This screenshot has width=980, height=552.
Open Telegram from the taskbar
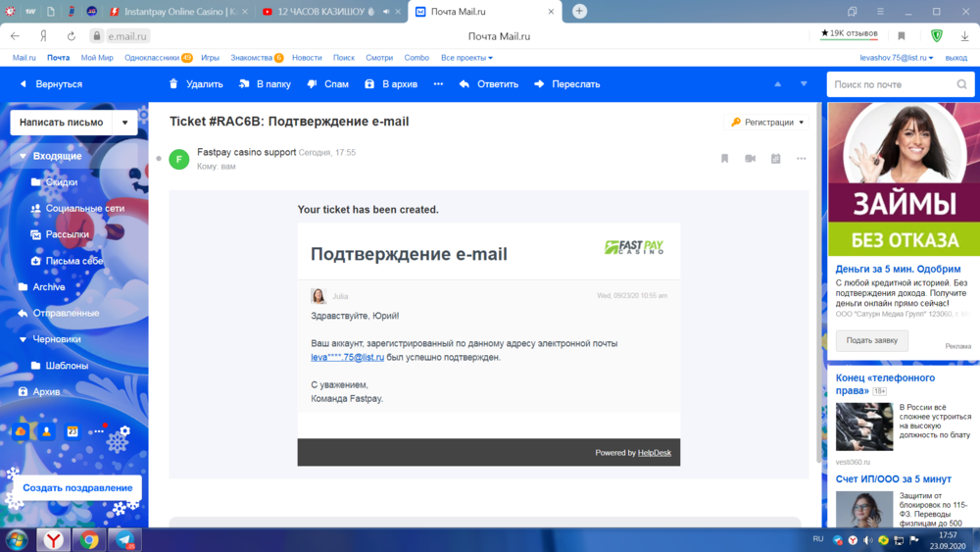click(124, 540)
